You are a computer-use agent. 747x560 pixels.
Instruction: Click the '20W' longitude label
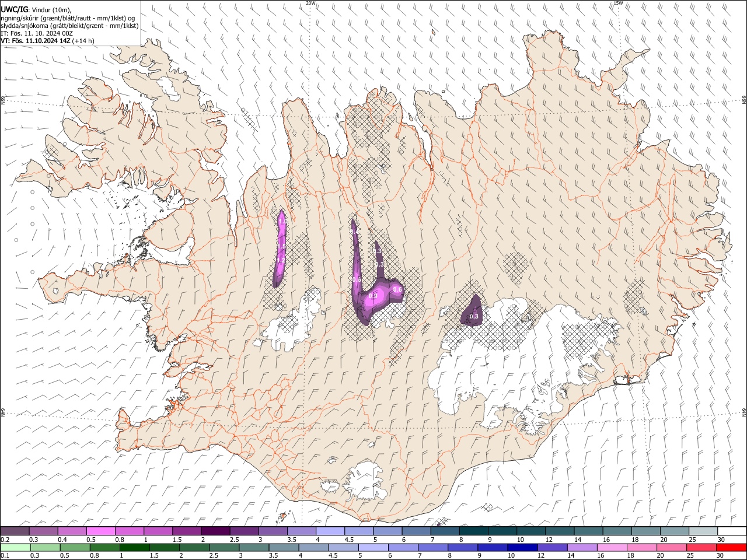pyautogui.click(x=310, y=3)
